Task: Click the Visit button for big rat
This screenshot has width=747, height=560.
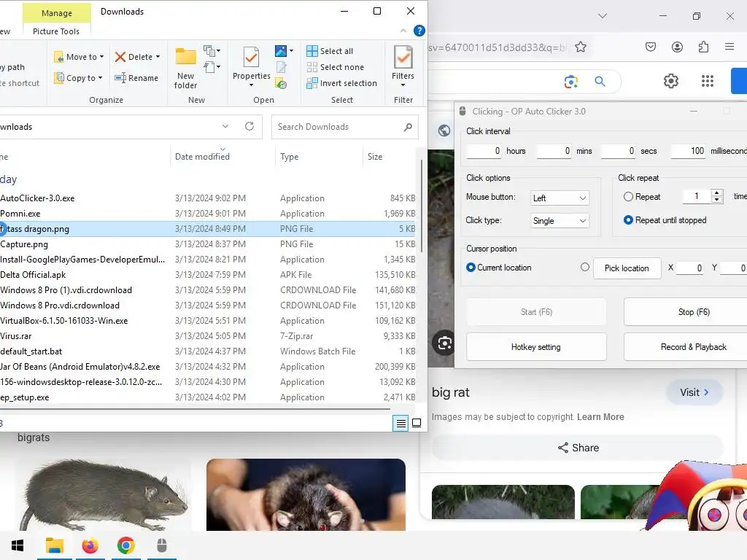Action: tap(694, 392)
